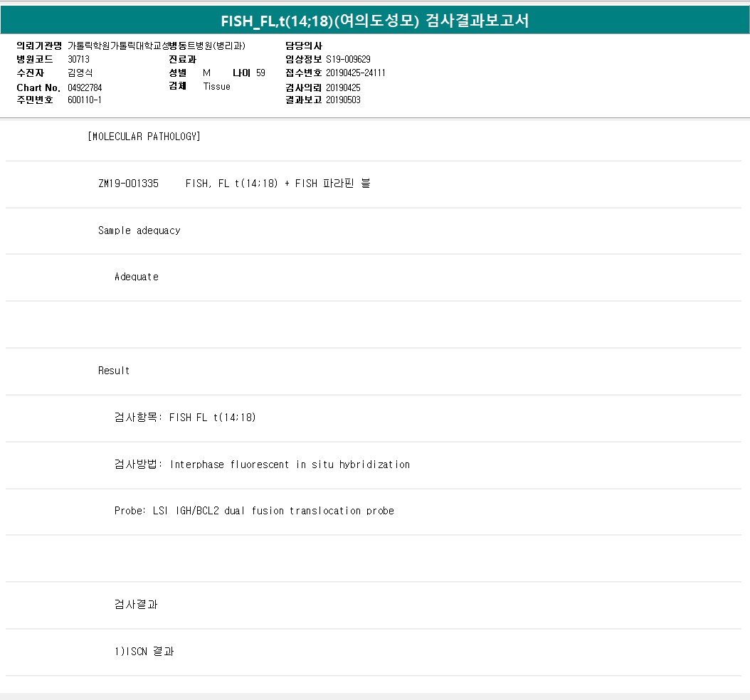750x700 pixels.
Task: Click patient name 김영식
Action: (x=80, y=73)
